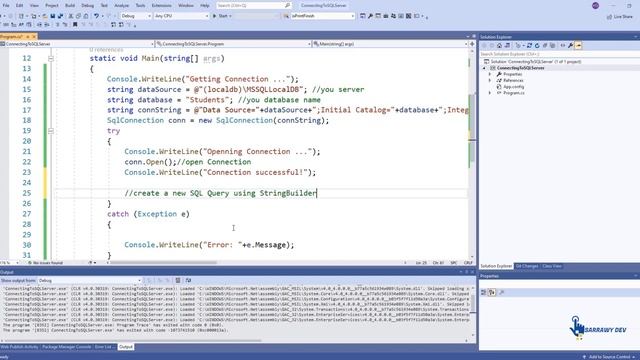The height and width of the screenshot is (360, 640).
Task: Click the bookmark icon in editor toolbar
Action: (x=75, y=24)
